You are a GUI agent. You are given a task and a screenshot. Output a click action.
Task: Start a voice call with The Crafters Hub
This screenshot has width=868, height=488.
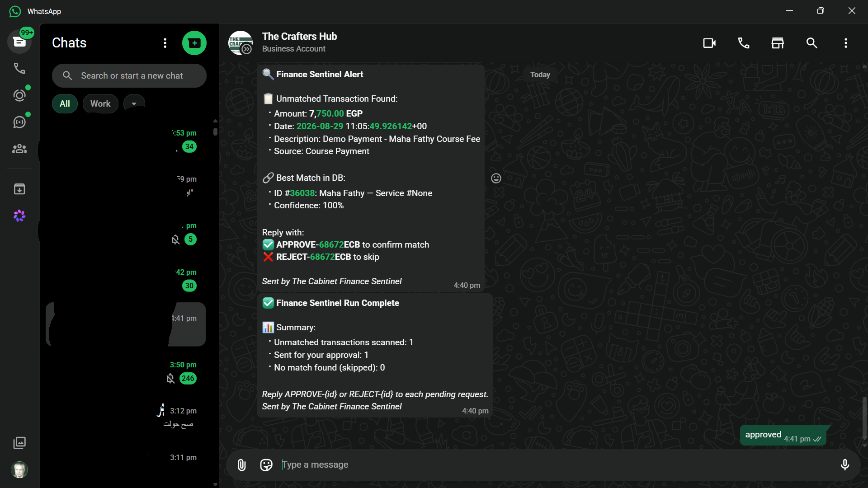tap(744, 43)
